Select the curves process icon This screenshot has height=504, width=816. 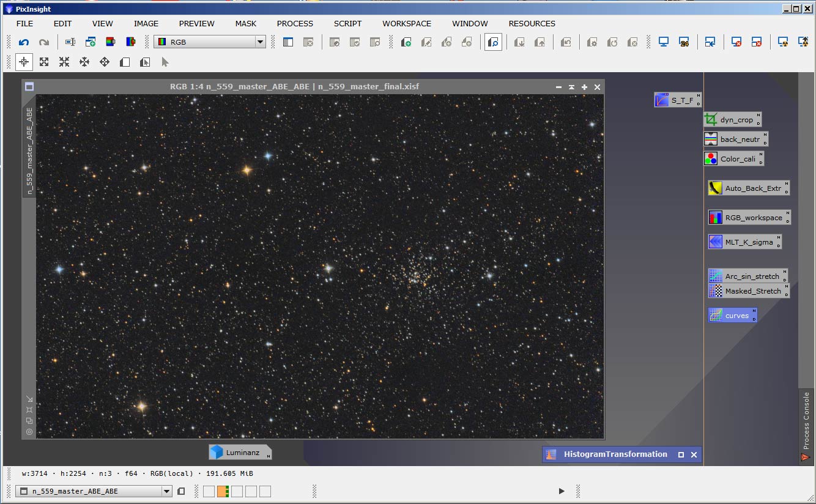(x=732, y=315)
